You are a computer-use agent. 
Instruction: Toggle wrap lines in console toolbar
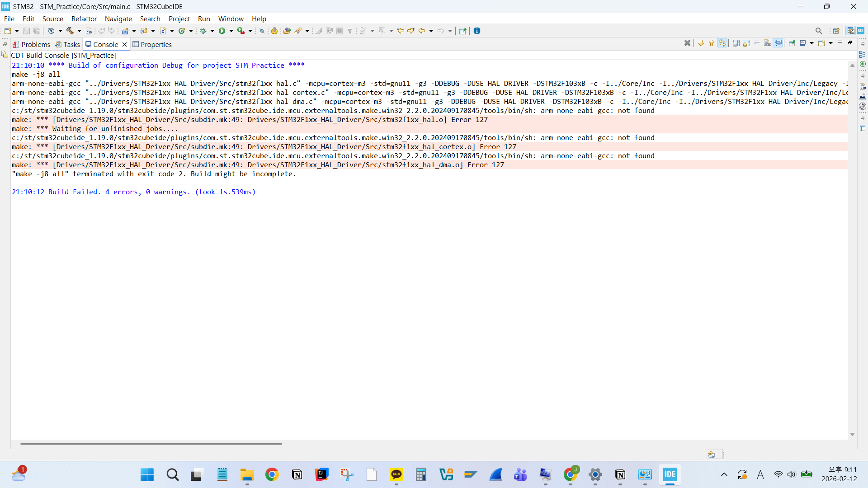(x=757, y=43)
